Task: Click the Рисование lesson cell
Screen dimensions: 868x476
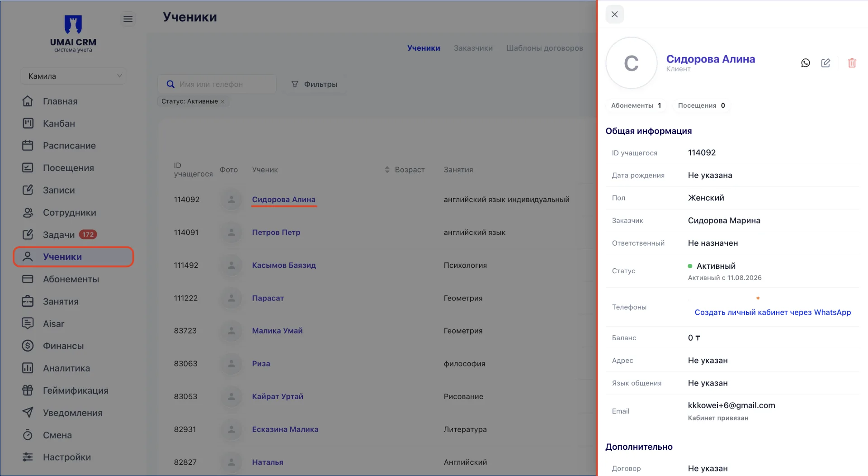Action: [463, 396]
